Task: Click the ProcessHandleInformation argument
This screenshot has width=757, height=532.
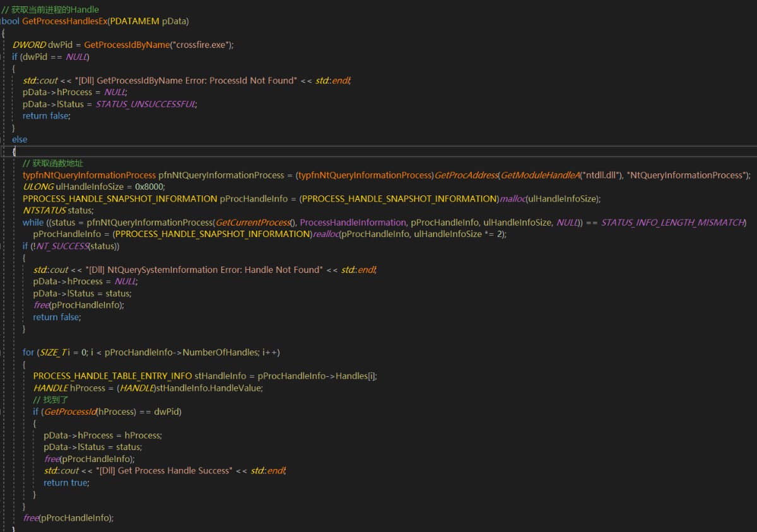Action: [x=353, y=223]
